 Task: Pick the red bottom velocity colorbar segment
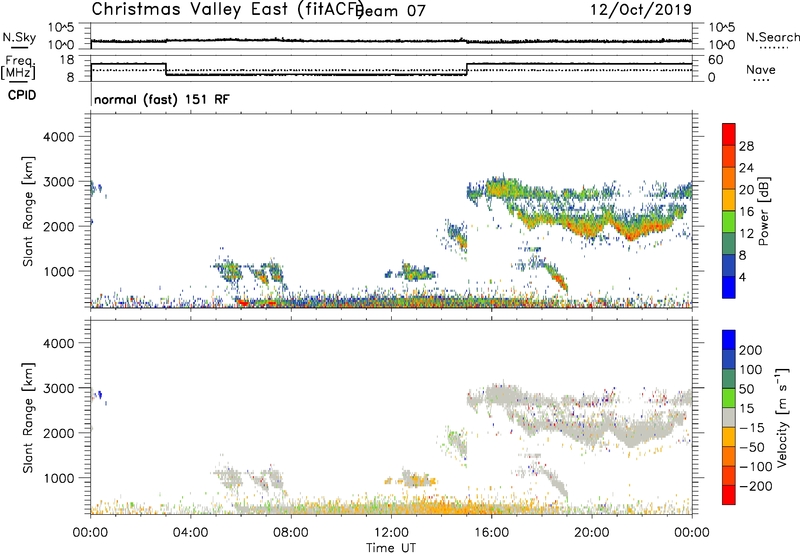pyautogui.click(x=729, y=495)
